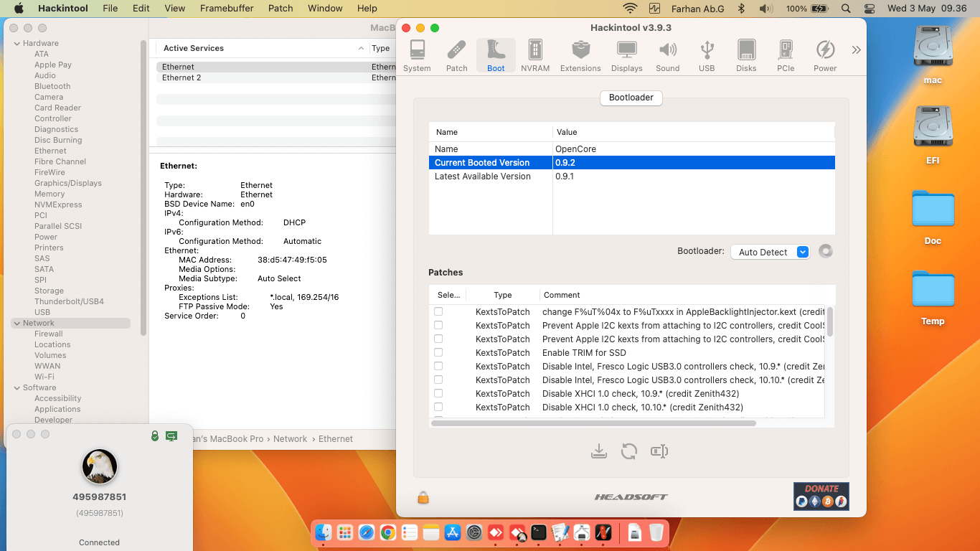This screenshot has height=551, width=980.
Task: Open the Power section
Action: pyautogui.click(x=825, y=55)
